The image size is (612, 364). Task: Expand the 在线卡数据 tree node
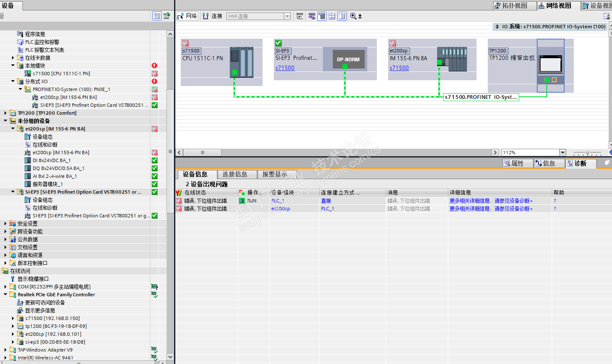point(13,58)
